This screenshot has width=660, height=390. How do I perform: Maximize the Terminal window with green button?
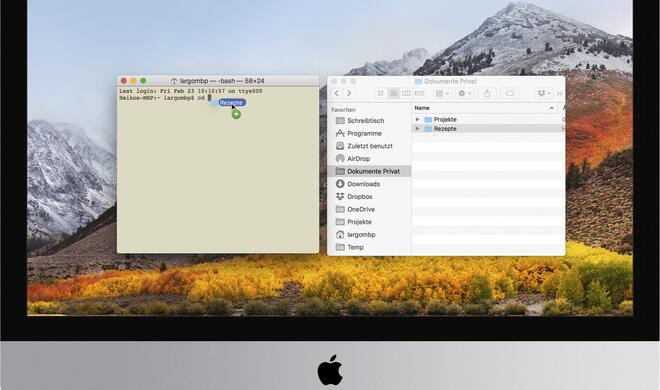click(x=144, y=80)
